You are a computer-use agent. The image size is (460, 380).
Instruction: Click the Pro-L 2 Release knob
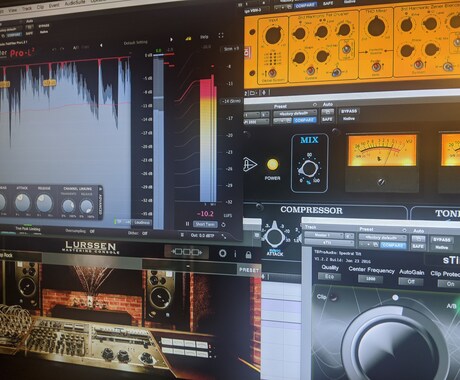point(44,203)
